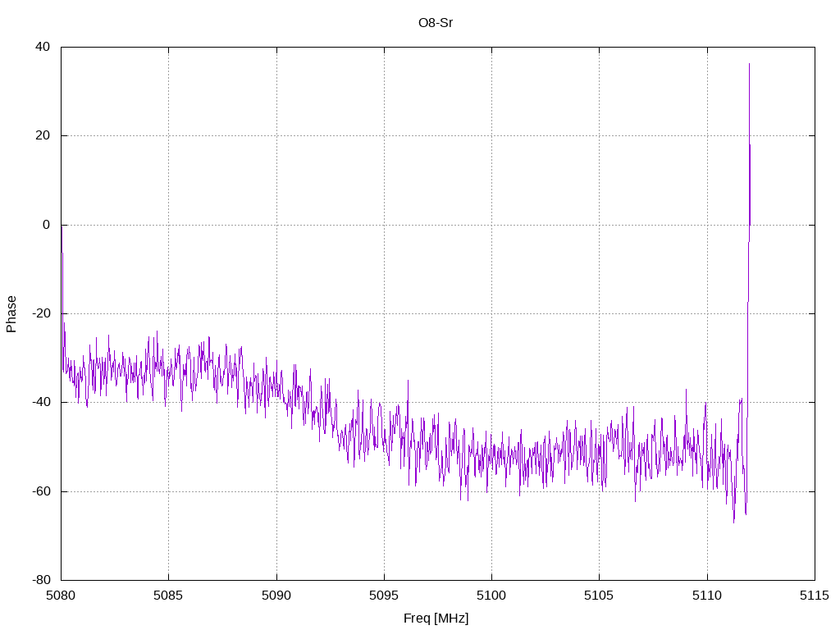
Task: Click the Freq [MHz] x-axis label
Action: click(x=436, y=619)
